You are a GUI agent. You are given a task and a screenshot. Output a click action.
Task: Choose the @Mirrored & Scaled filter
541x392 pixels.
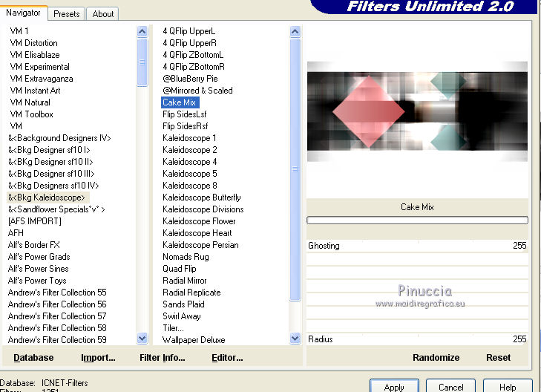point(197,91)
